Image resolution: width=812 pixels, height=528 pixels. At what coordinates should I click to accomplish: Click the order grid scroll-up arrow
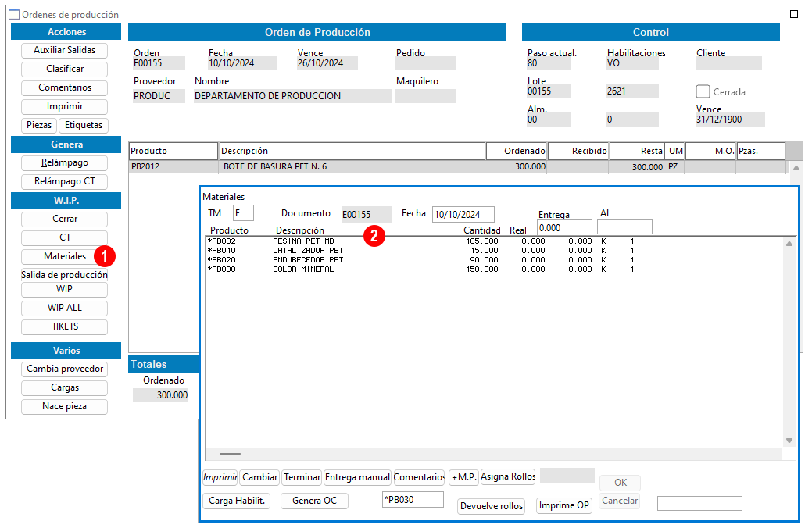click(x=796, y=168)
